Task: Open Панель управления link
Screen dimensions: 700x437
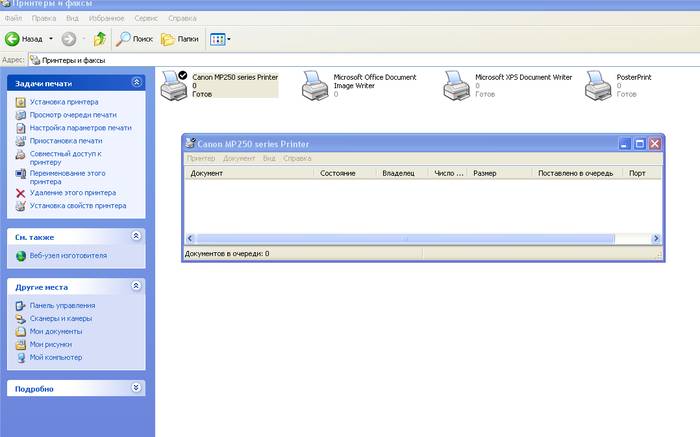Action: pyautogui.click(x=62, y=305)
